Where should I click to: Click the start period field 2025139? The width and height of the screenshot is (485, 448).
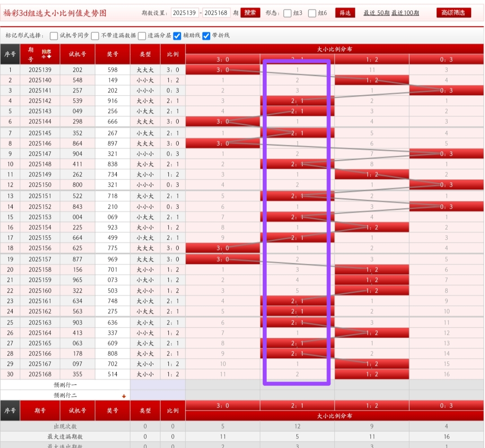[x=185, y=13]
